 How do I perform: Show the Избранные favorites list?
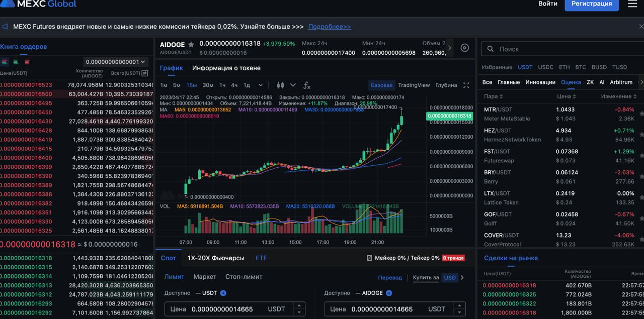pyautogui.click(x=497, y=67)
